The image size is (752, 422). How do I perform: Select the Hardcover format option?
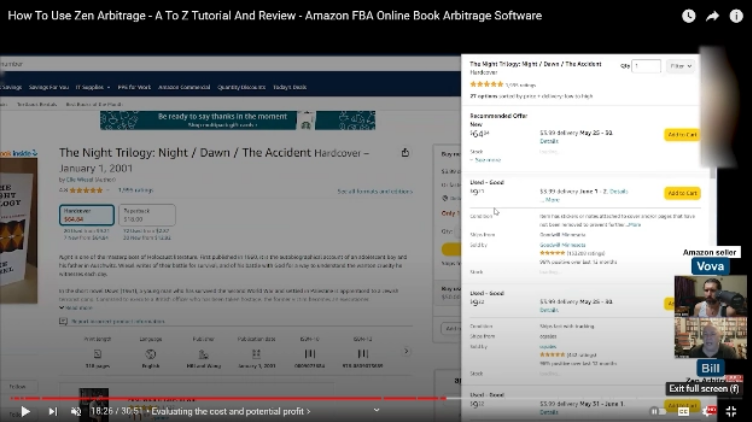(x=87, y=214)
